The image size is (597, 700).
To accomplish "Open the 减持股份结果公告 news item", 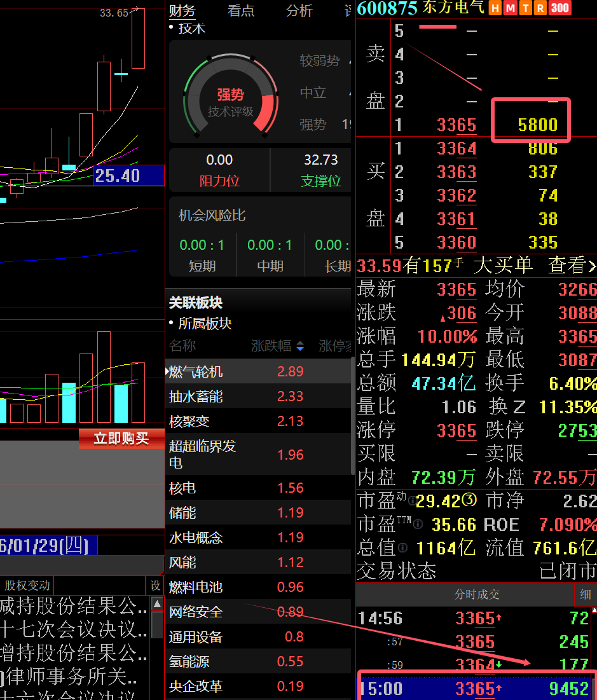I will click(74, 607).
